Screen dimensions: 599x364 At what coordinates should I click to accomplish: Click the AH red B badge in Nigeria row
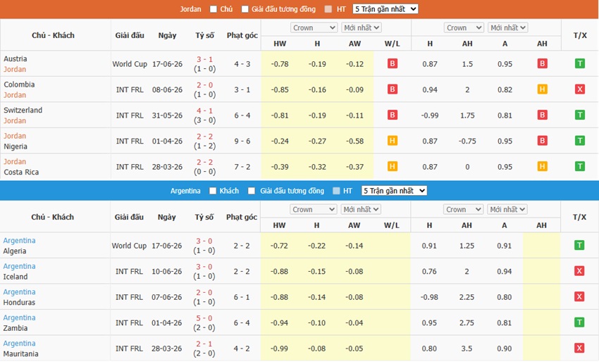click(x=542, y=141)
